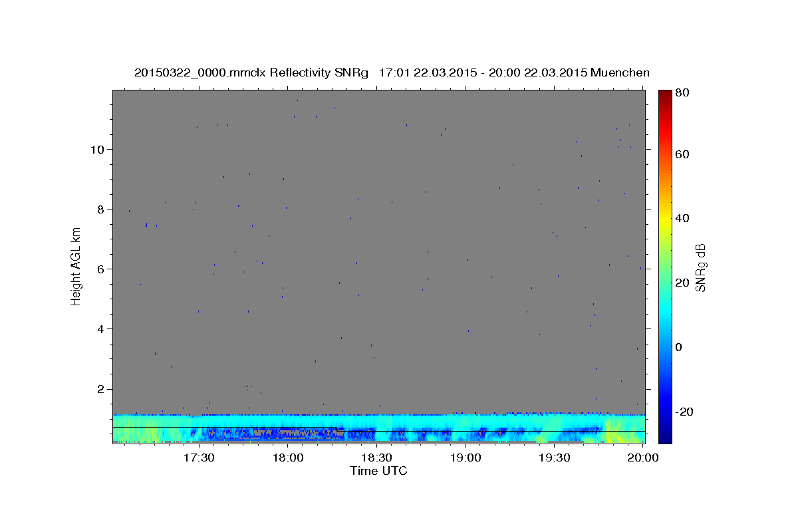The image size is (798, 532).
Task: Click the 19:00 time tick label
Action: (465, 458)
